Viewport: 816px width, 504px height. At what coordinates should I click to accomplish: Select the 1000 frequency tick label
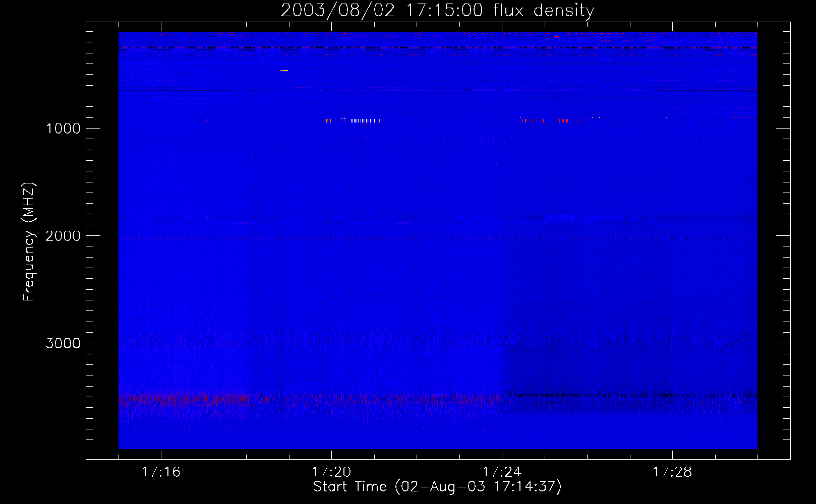63,129
